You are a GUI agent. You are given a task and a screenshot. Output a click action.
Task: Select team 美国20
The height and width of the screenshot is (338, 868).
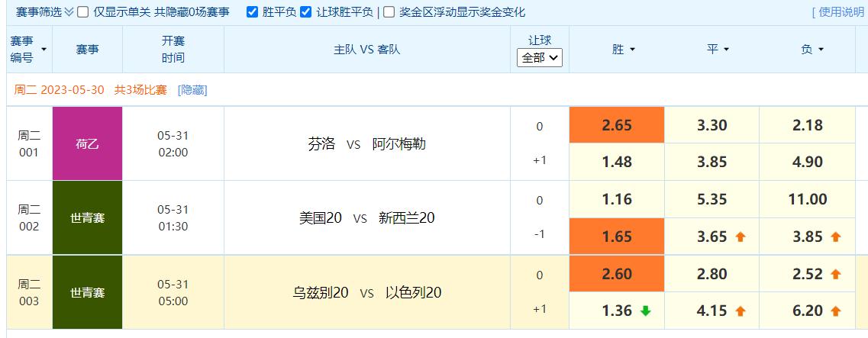[321, 218]
